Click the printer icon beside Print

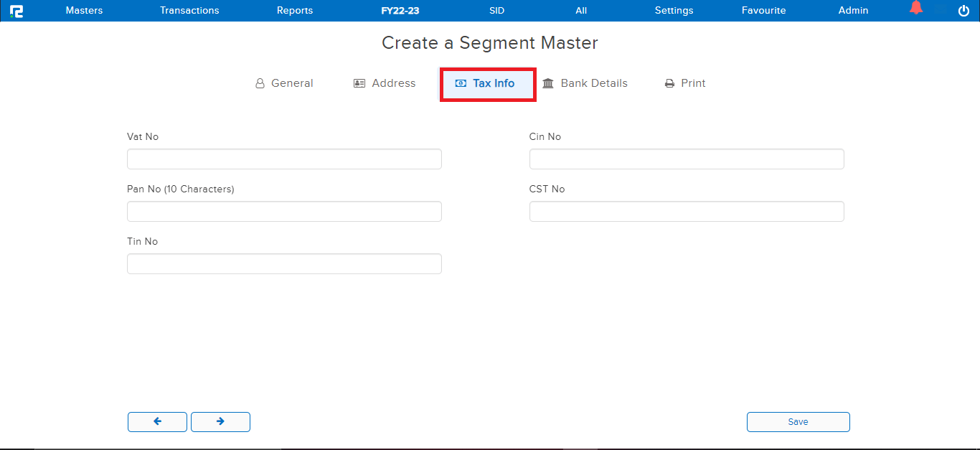point(668,83)
